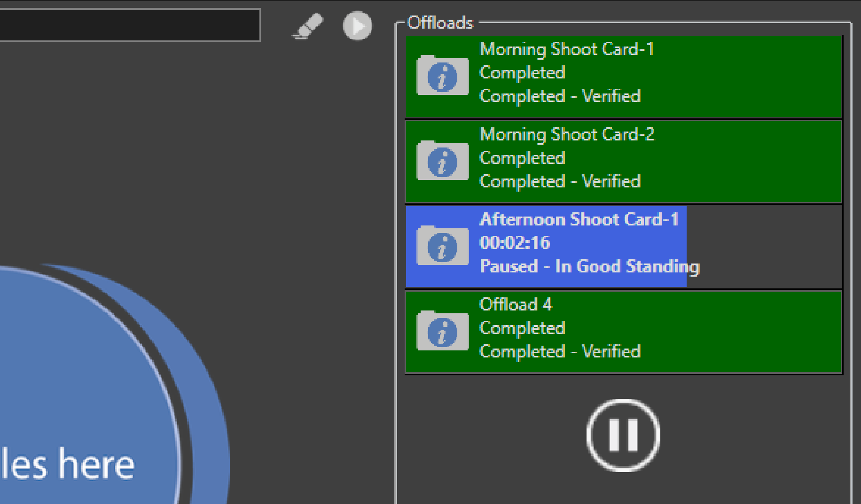Click the folder icon on Afternoon Shoot Card-1
The image size is (861, 504).
[442, 246]
